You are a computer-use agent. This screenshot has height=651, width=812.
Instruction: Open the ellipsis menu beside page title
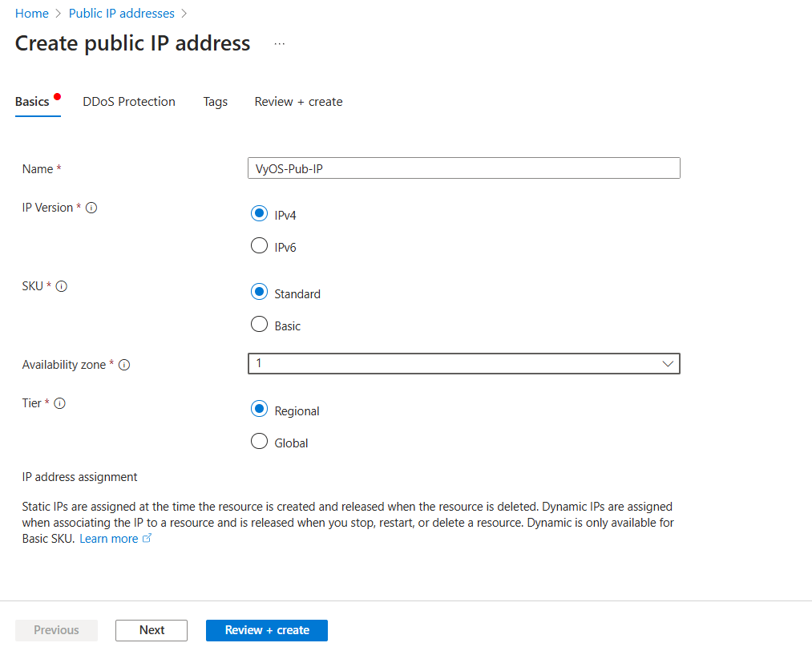point(279,44)
